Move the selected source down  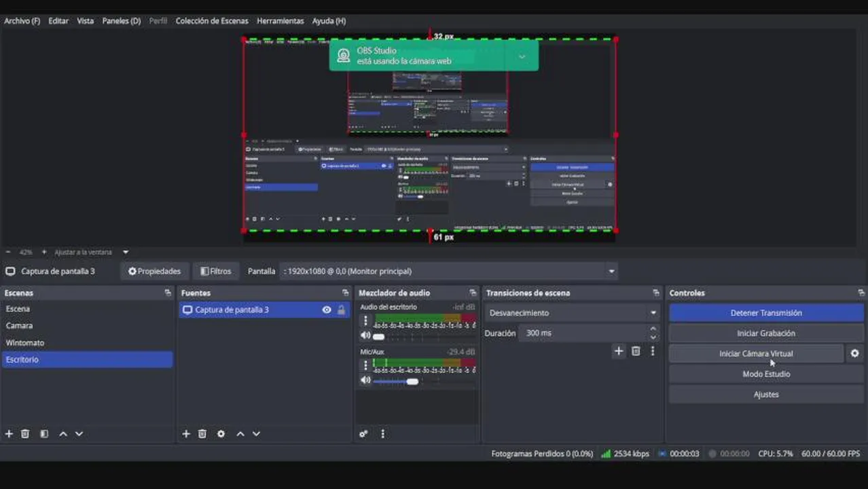(256, 433)
